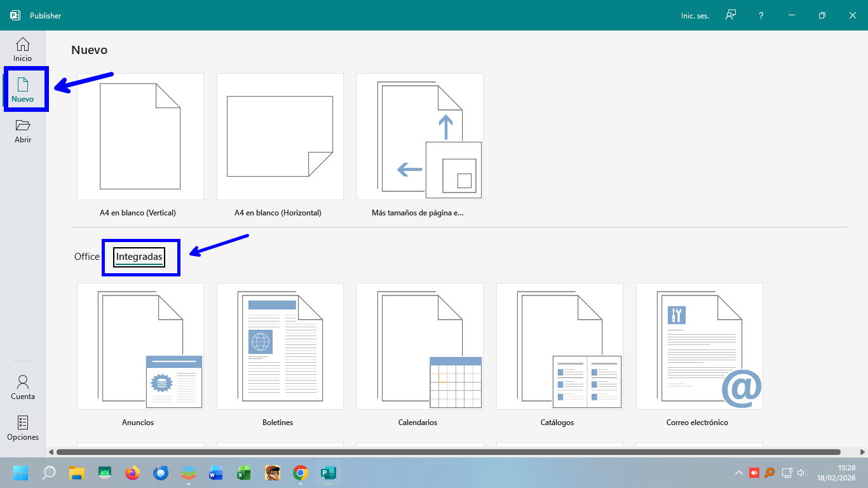Click Inic. ses. to sign in

coord(695,16)
